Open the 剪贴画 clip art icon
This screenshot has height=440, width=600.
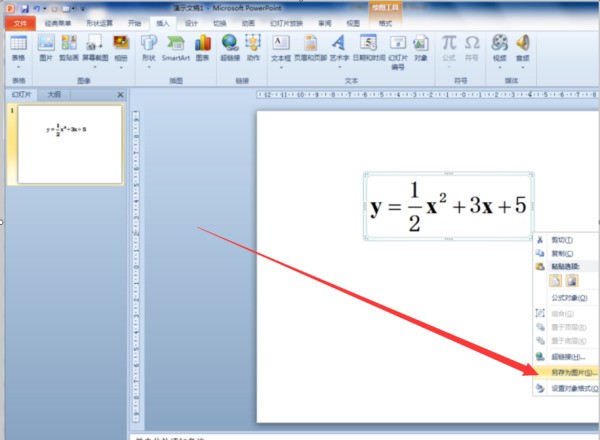(70, 44)
